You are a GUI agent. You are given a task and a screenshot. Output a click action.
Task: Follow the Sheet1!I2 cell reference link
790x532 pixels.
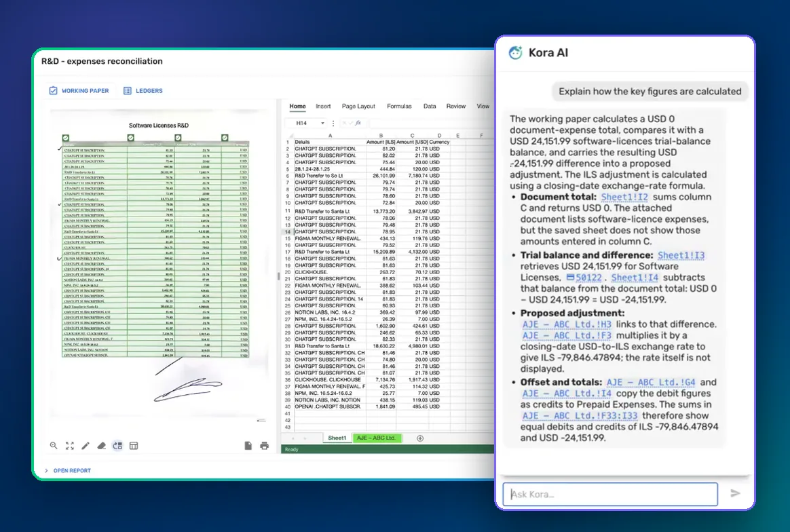click(625, 197)
